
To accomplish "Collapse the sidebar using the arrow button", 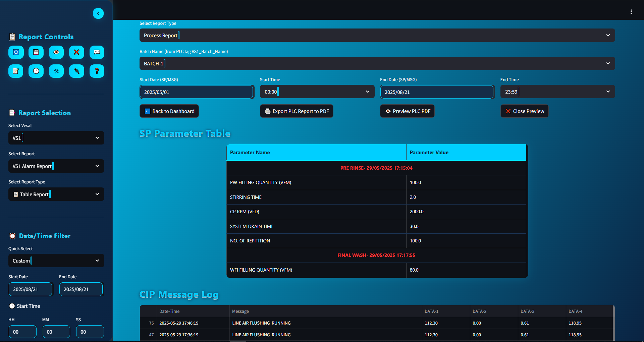I will tap(98, 13).
